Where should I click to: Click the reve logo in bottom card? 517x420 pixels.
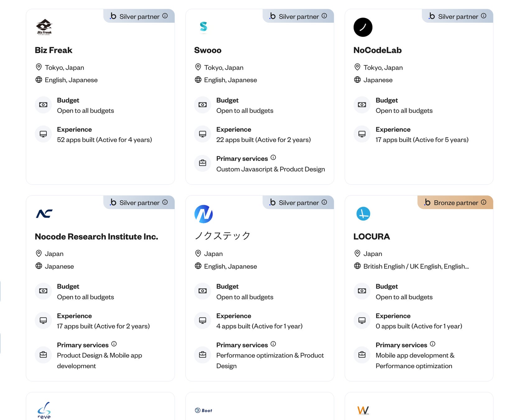tap(44, 410)
